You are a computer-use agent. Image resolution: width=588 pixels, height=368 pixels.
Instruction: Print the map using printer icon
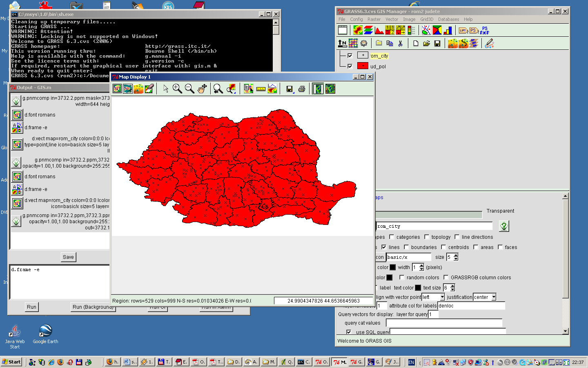point(302,89)
